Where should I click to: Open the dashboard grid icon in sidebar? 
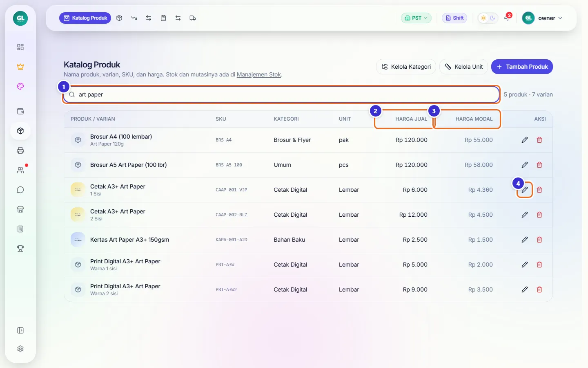(x=20, y=47)
